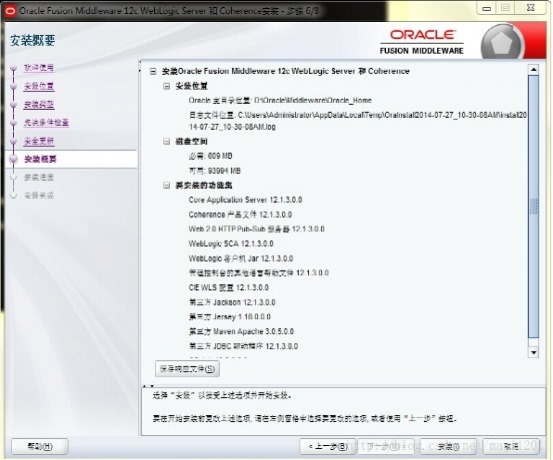This screenshot has width=553, height=460.
Task: Cancel the installer with the 取消 button
Action: click(511, 447)
